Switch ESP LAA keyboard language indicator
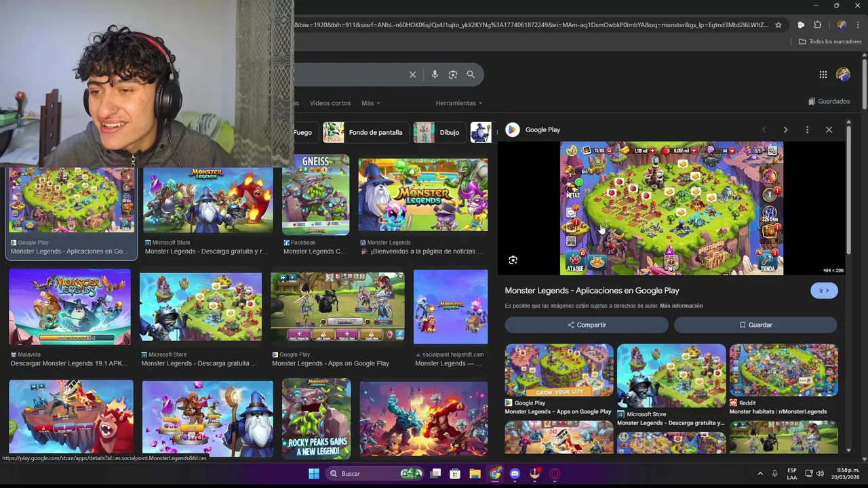The height and width of the screenshot is (488, 868). pos(792,474)
